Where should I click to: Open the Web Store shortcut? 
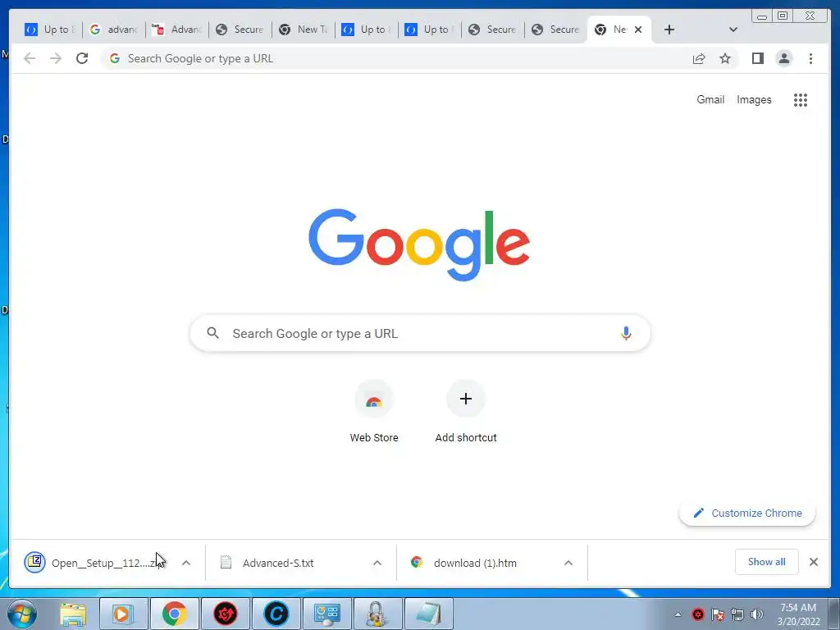[374, 413]
